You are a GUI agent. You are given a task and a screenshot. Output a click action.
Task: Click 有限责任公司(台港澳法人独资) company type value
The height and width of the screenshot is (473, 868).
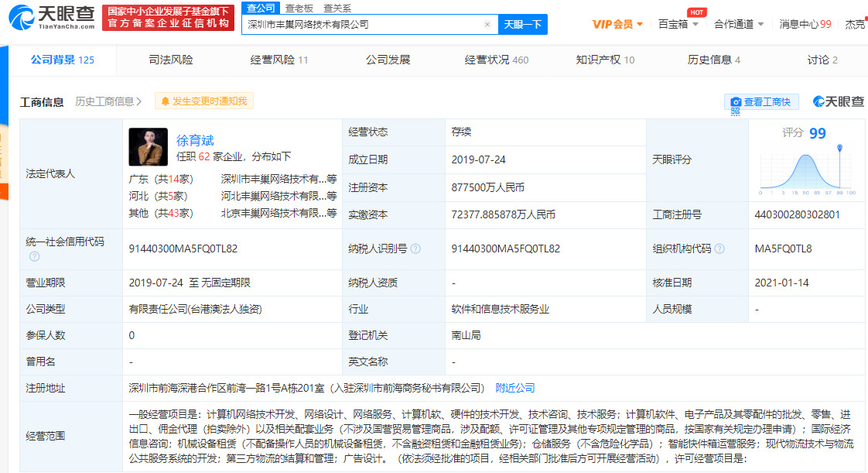click(x=196, y=309)
